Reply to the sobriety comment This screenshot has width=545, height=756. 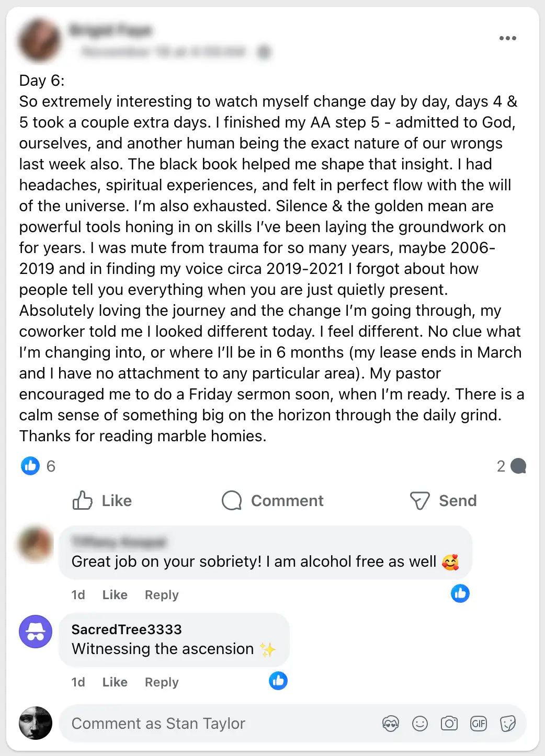(162, 595)
